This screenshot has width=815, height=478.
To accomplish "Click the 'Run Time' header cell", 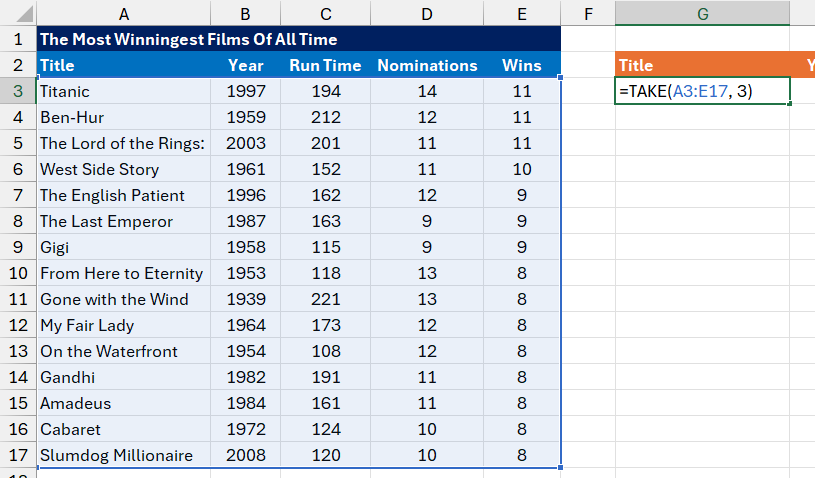I will tap(326, 65).
